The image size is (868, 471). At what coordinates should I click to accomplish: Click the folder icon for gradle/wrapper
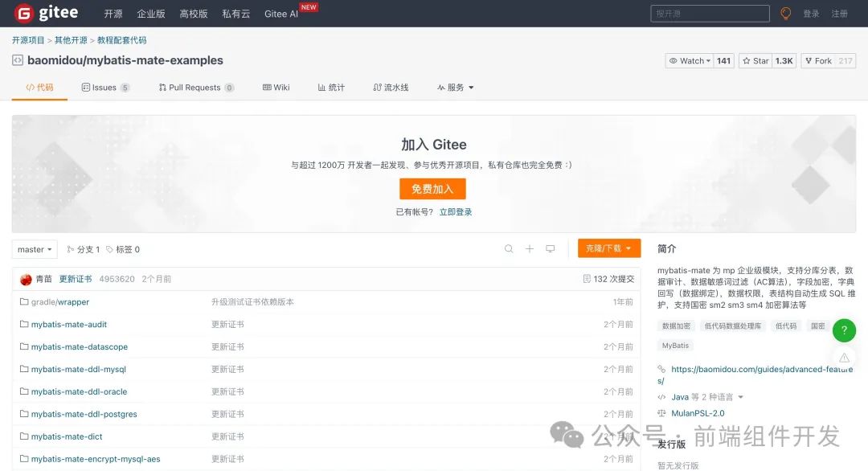tap(24, 301)
